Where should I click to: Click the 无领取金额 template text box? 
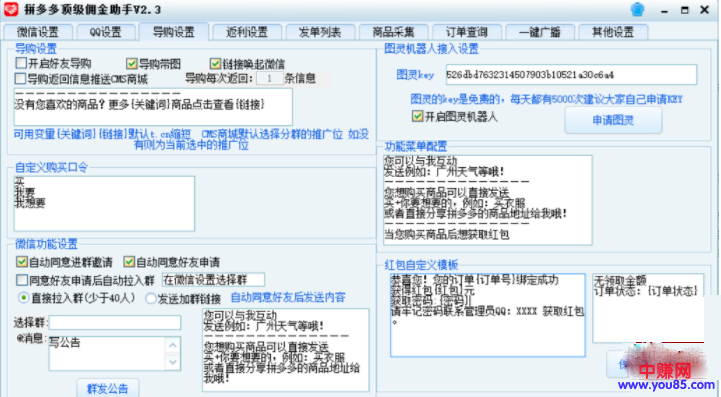tap(648, 308)
